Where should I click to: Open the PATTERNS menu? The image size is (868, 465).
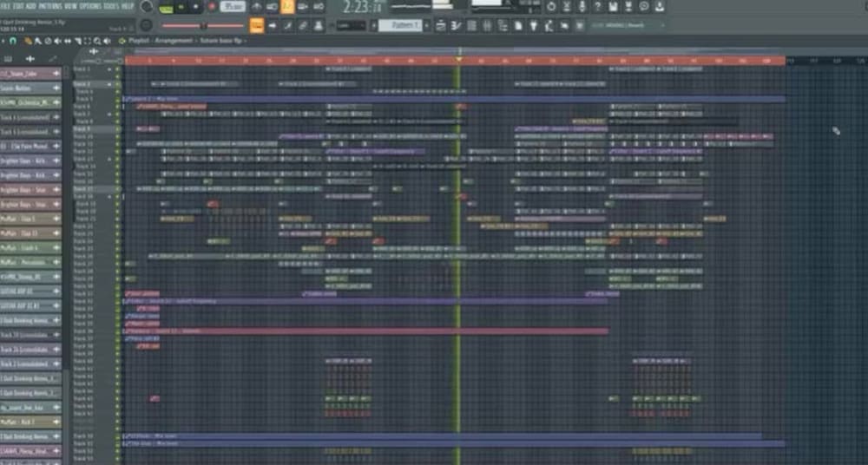click(50, 6)
